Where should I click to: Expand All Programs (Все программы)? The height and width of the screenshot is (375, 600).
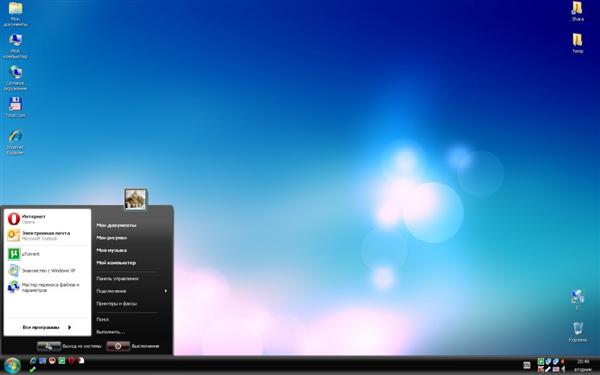pos(47,328)
